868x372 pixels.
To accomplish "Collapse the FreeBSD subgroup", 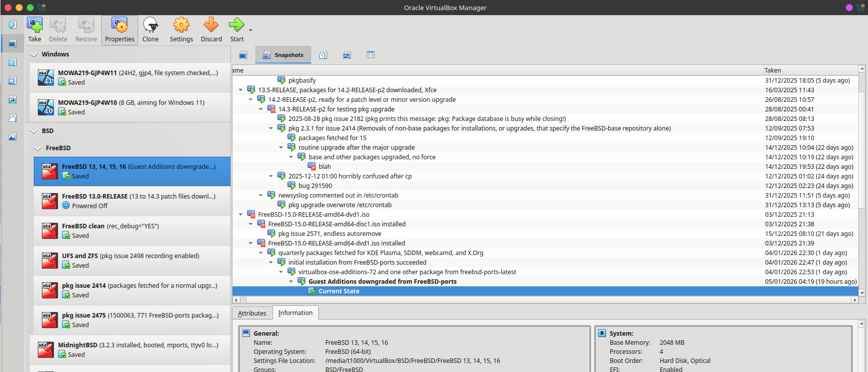I will tap(38, 148).
